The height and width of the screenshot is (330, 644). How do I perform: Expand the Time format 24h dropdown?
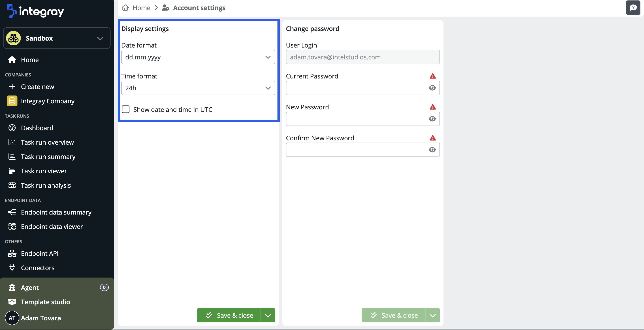click(x=198, y=88)
